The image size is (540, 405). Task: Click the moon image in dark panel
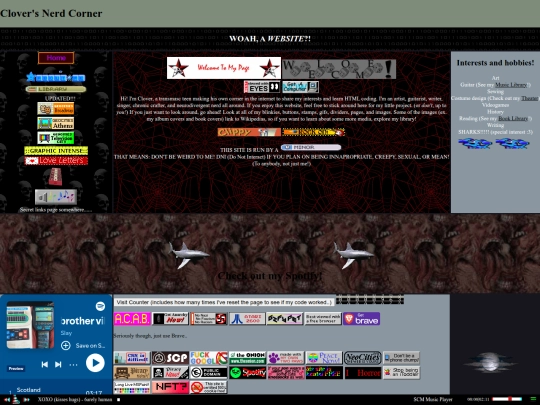pos(490,362)
